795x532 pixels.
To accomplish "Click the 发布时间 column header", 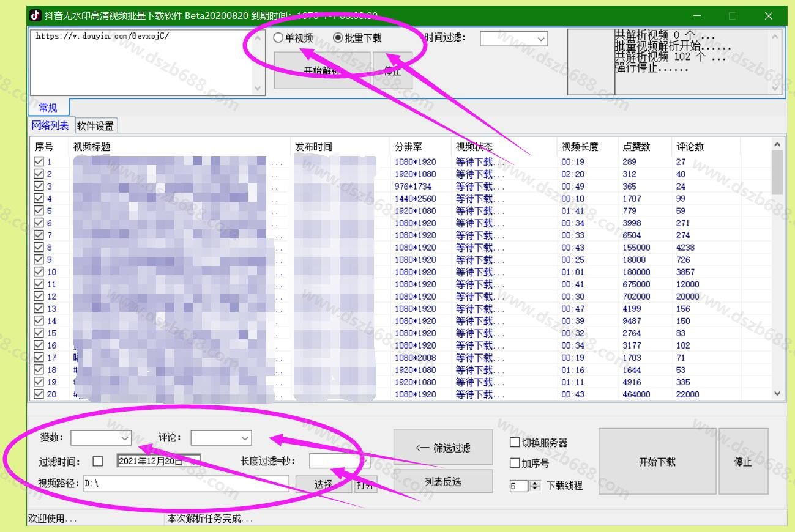I will [x=340, y=147].
